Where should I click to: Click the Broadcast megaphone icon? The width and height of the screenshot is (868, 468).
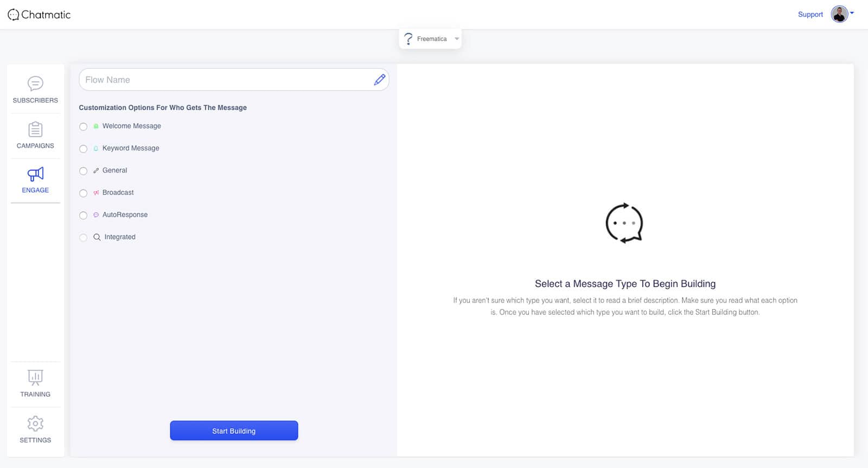click(96, 193)
